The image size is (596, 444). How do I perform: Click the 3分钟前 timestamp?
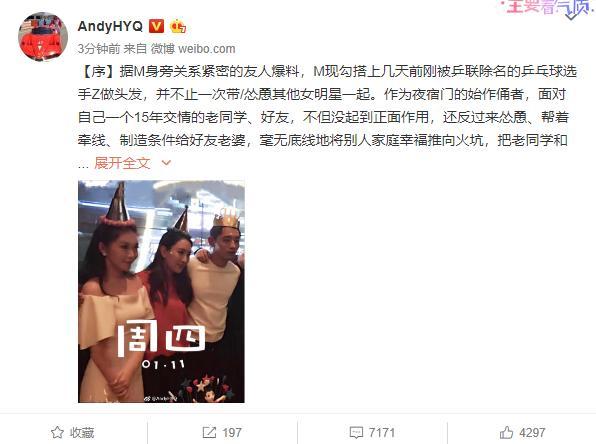point(99,49)
